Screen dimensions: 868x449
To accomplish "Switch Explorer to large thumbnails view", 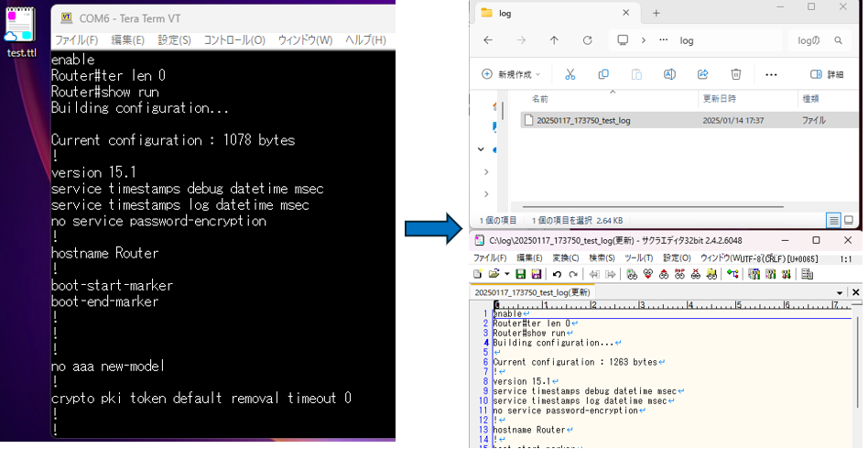I will point(849,220).
